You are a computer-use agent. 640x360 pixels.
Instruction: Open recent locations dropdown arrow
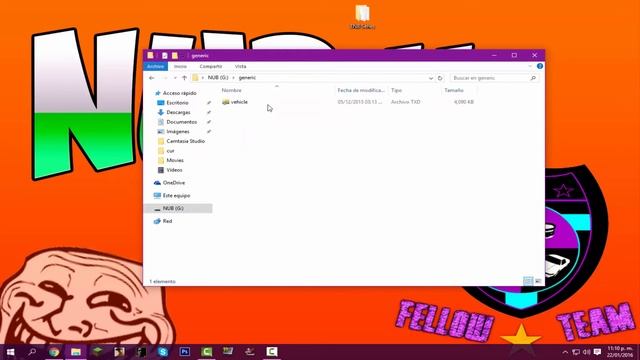tap(175, 78)
